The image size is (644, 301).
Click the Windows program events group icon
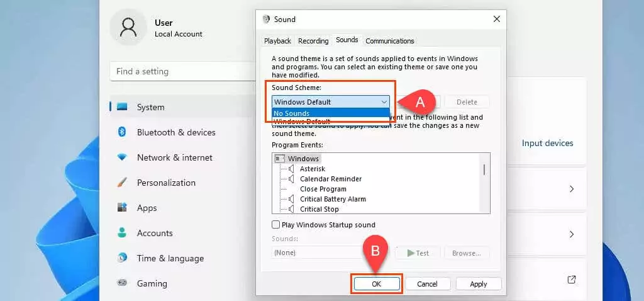[x=280, y=159]
